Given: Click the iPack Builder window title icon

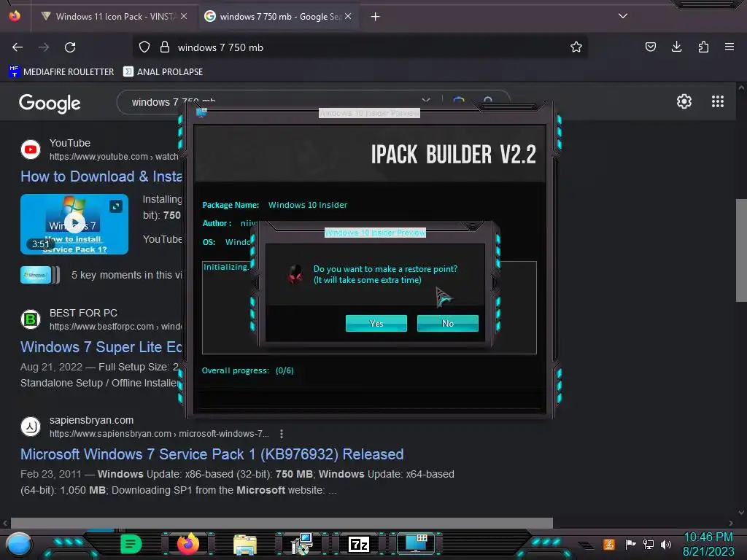Looking at the screenshot, I should tap(201, 112).
